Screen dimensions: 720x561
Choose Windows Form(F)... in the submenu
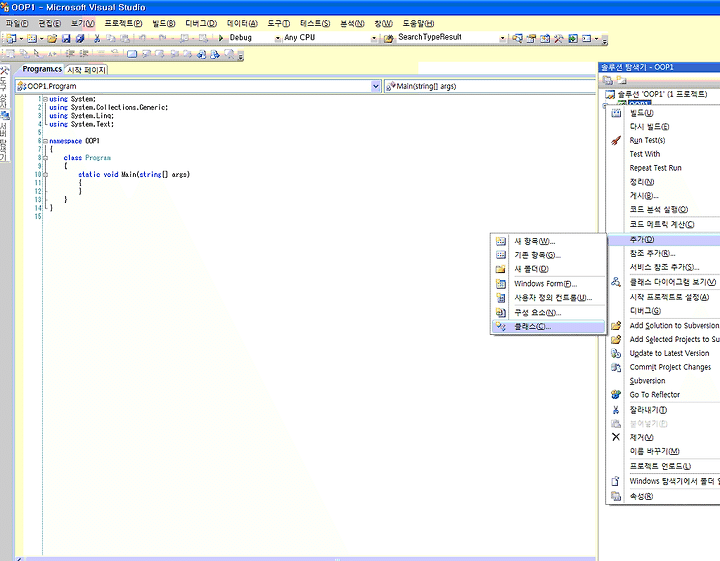click(x=548, y=284)
